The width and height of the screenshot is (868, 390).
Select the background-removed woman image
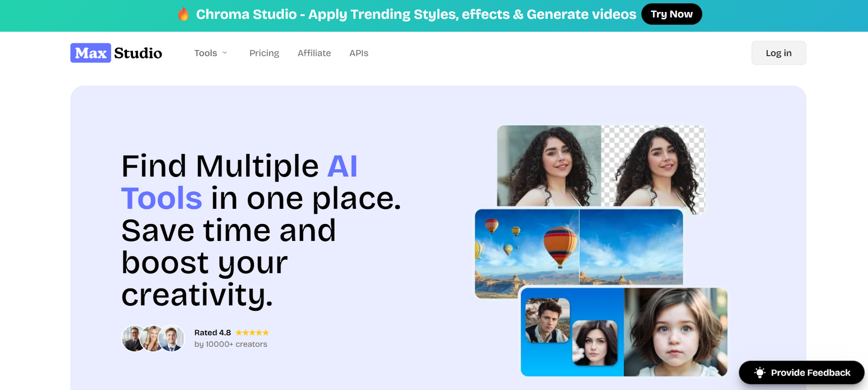click(654, 168)
